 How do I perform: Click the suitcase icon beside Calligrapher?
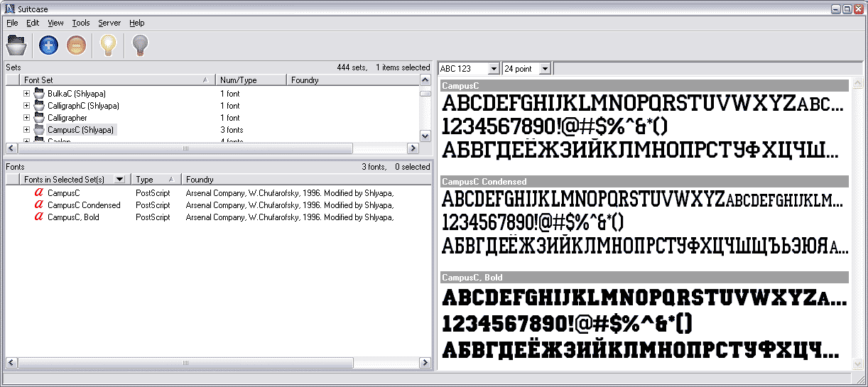coord(39,118)
